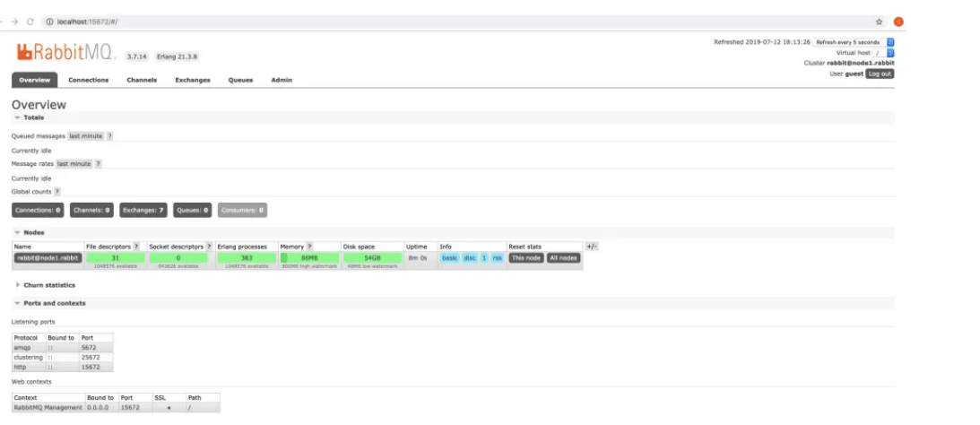Click the RabbitMQ logo
Image resolution: width=980 pixels, height=425 pixels.
tap(66, 52)
